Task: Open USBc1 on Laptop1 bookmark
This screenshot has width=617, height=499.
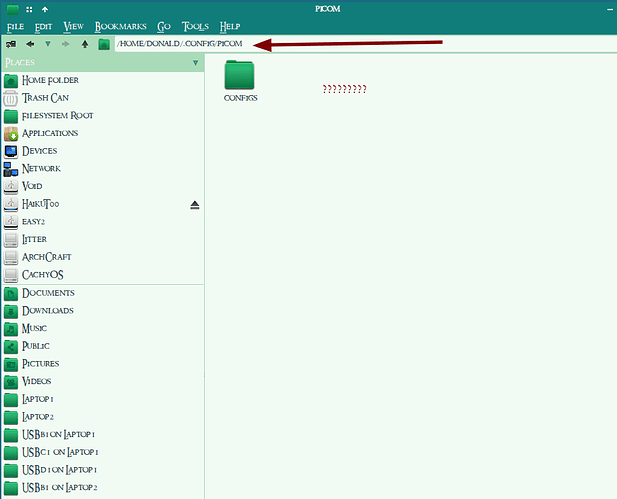Action: point(60,452)
